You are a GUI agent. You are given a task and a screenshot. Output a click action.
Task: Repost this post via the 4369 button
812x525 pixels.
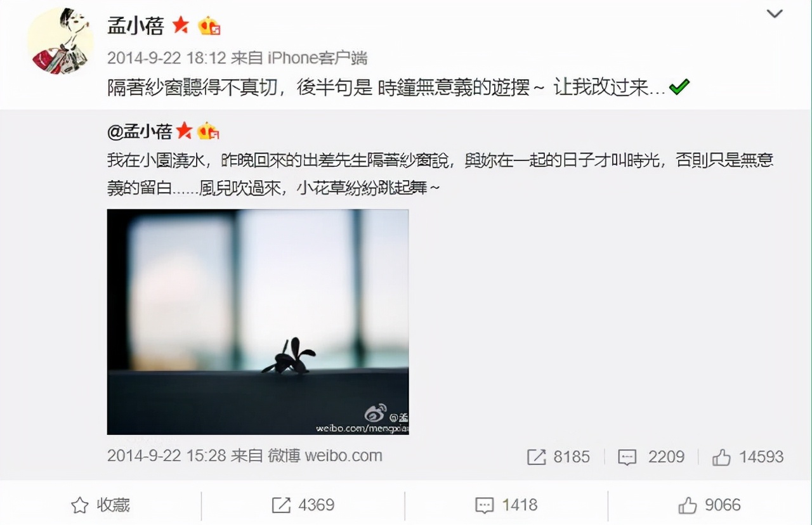click(x=303, y=505)
